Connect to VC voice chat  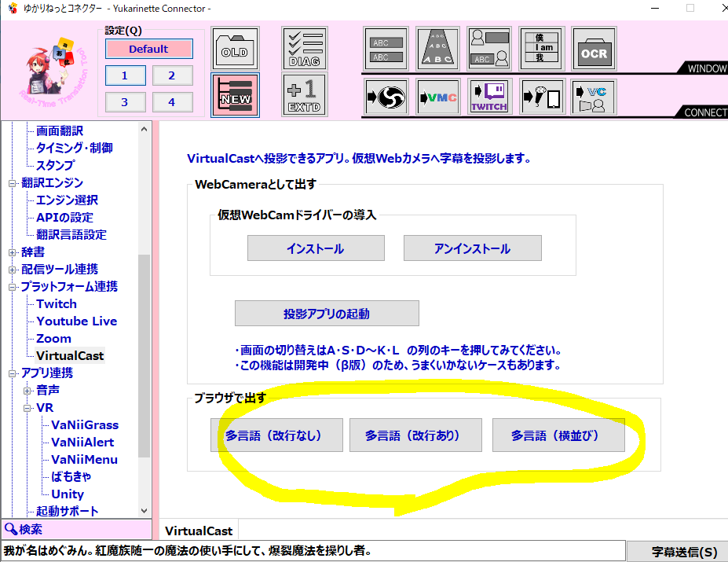click(594, 97)
